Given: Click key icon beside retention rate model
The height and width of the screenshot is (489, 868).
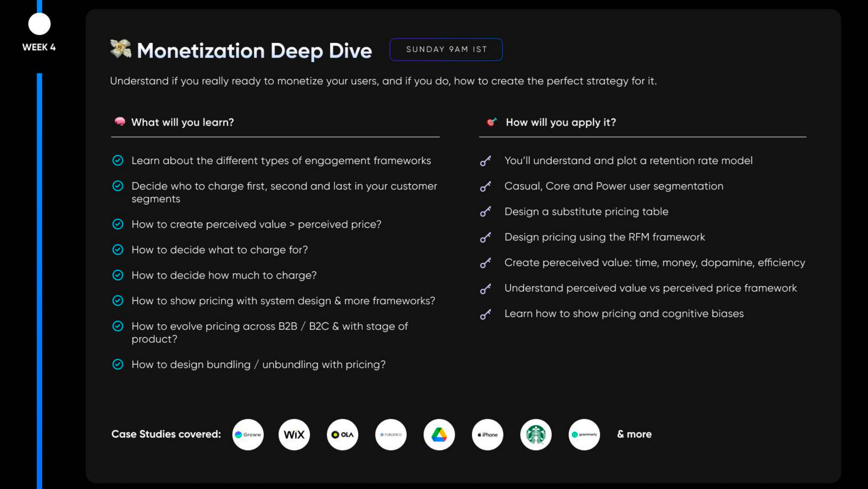Looking at the screenshot, I should pos(485,161).
